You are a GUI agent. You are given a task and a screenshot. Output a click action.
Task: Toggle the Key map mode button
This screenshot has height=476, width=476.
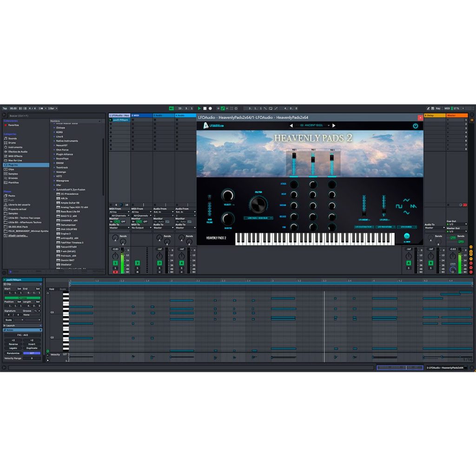tap(438, 108)
